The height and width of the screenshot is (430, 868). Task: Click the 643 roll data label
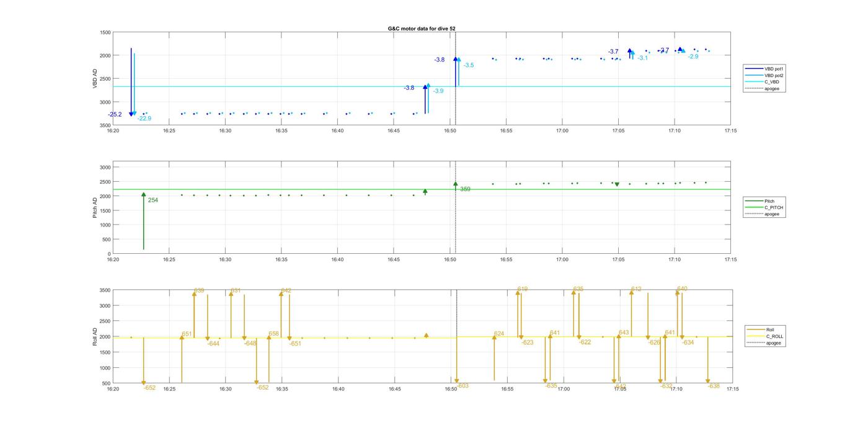(x=624, y=333)
